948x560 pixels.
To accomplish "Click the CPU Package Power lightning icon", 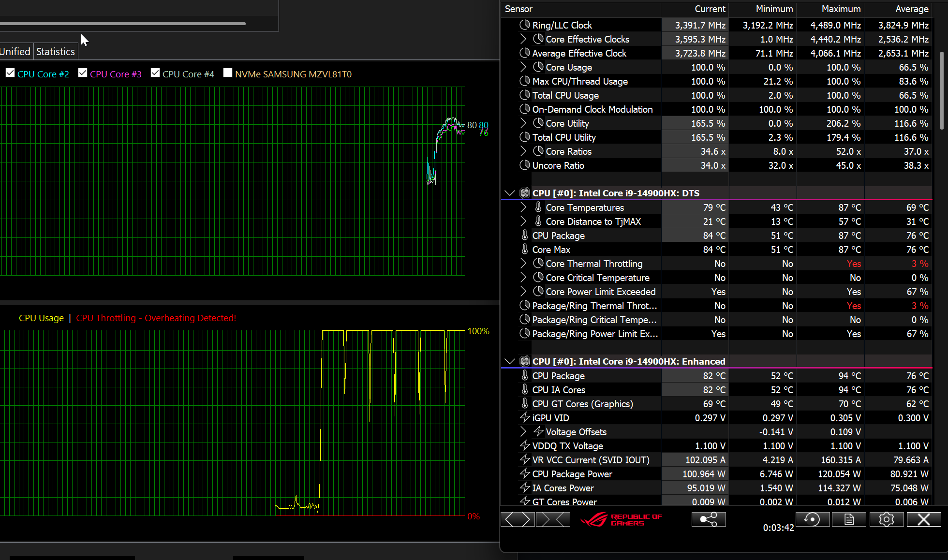I will pyautogui.click(x=525, y=473).
